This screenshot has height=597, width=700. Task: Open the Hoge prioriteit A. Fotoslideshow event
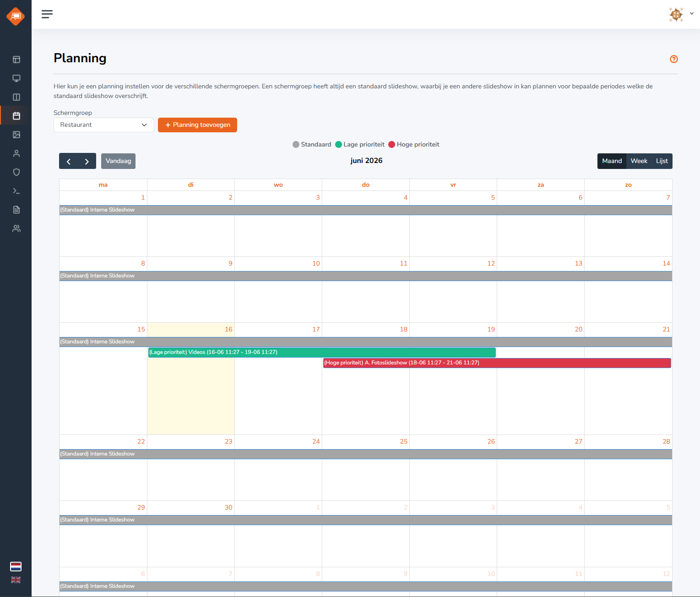tap(497, 363)
